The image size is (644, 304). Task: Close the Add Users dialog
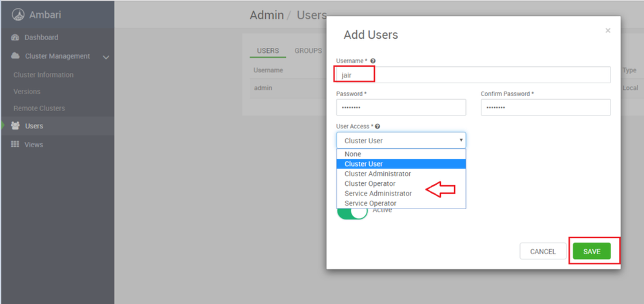(608, 30)
